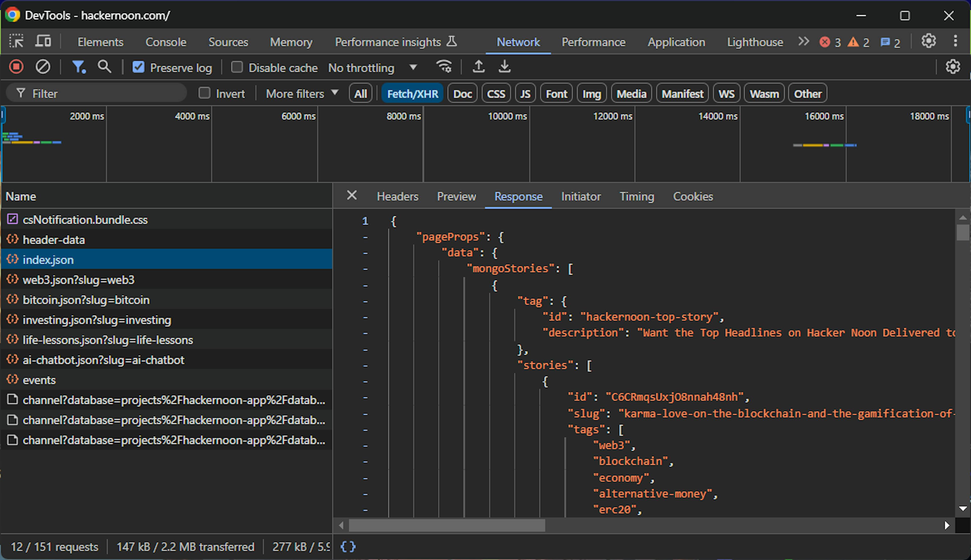Click the filter funnel icon
The image size is (971, 560).
(x=77, y=67)
